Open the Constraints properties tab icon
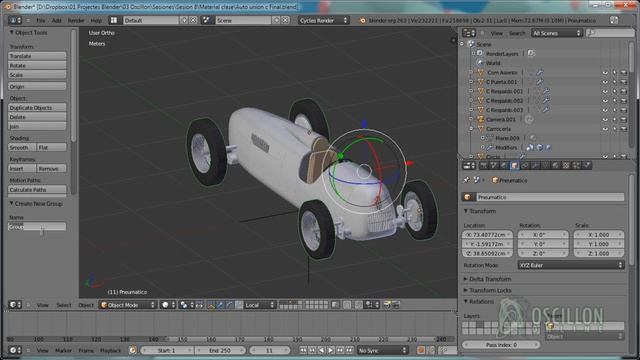640x360 pixels. pos(525,165)
